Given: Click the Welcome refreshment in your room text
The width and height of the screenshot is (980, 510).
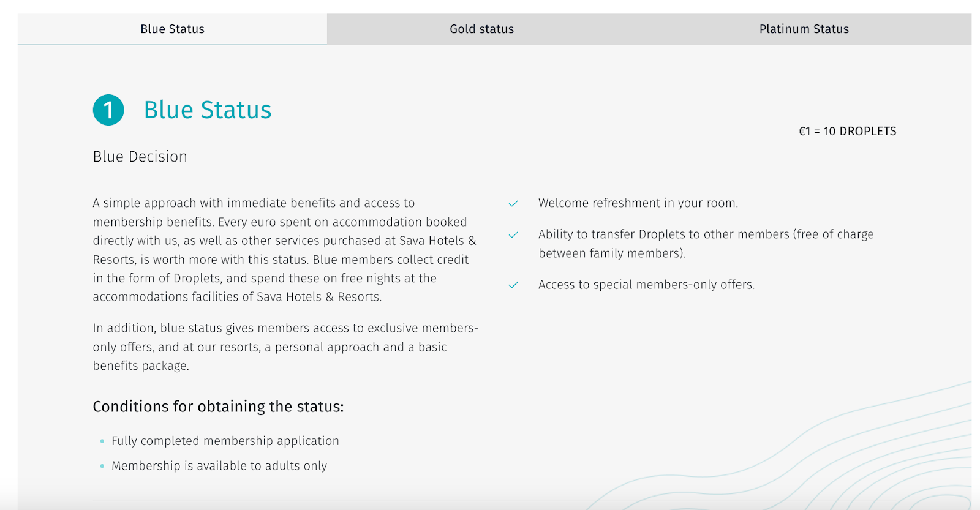Looking at the screenshot, I should pos(638,203).
